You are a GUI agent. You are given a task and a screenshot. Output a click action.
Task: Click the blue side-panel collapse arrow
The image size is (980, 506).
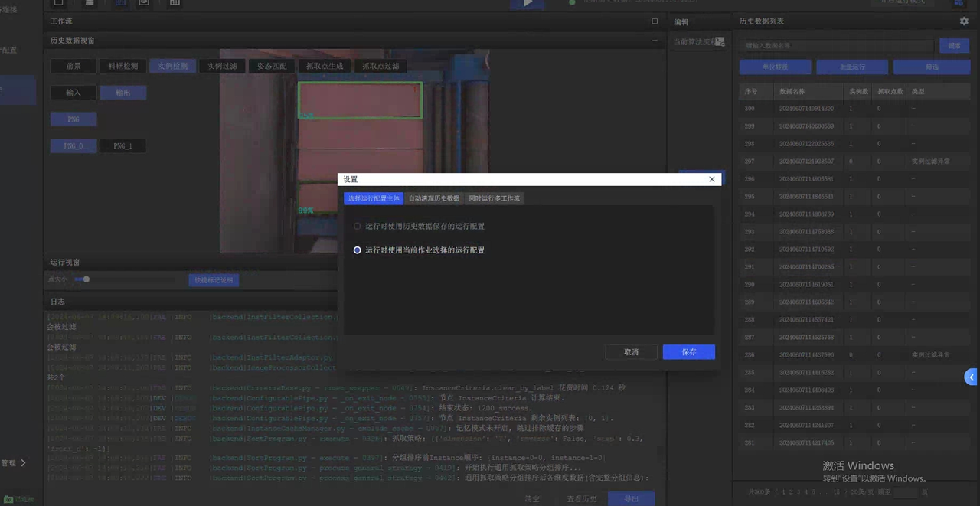click(972, 377)
